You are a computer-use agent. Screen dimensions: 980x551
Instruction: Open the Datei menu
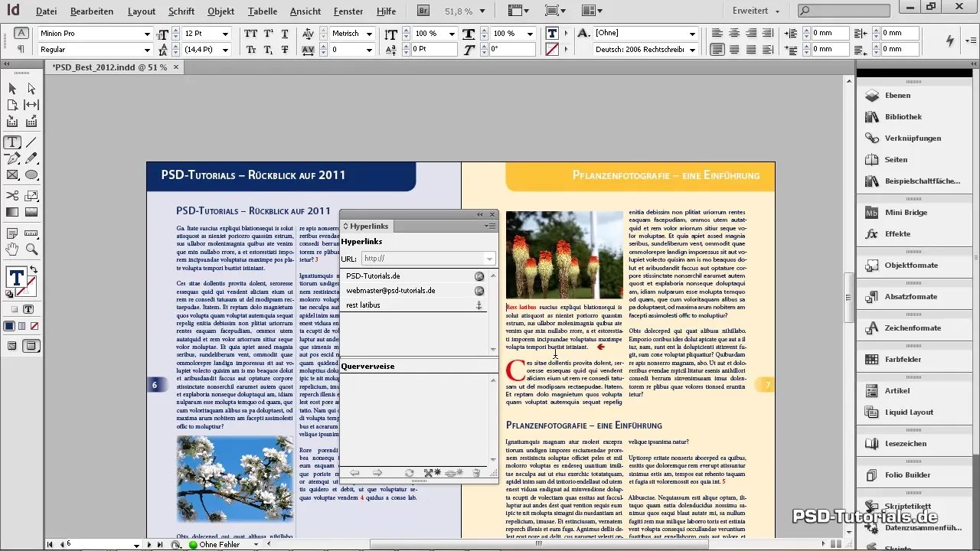46,11
